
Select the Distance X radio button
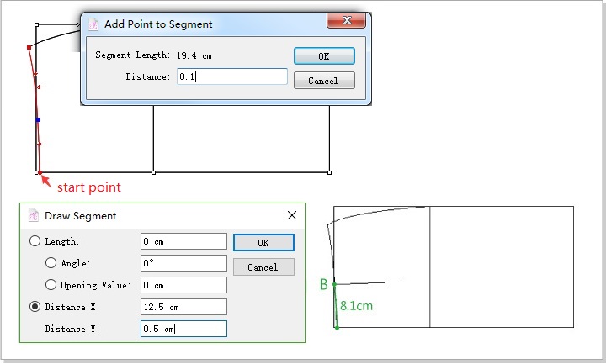point(35,307)
